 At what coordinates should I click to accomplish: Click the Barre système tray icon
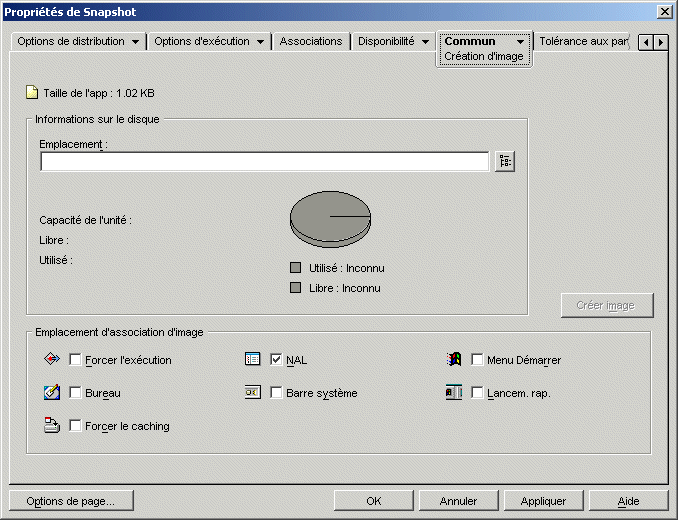(253, 392)
